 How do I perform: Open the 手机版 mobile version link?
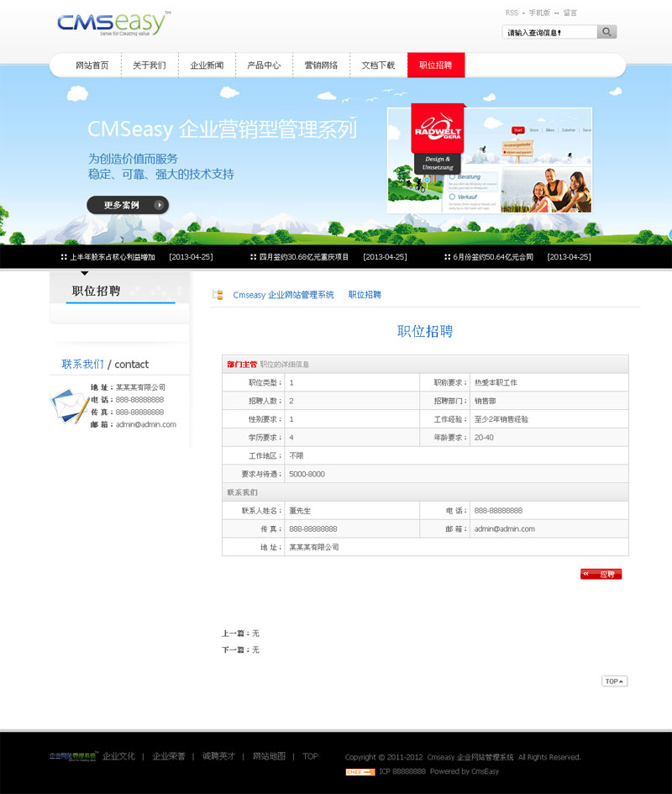pos(539,13)
